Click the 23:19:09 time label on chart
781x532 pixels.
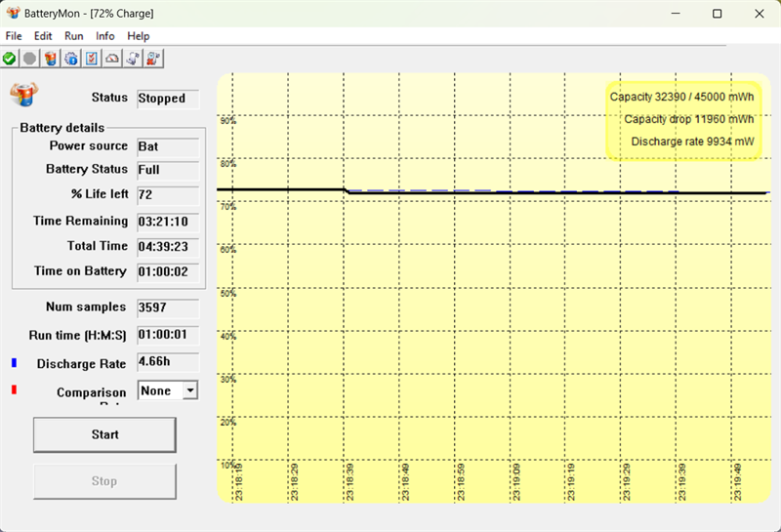tap(516, 481)
